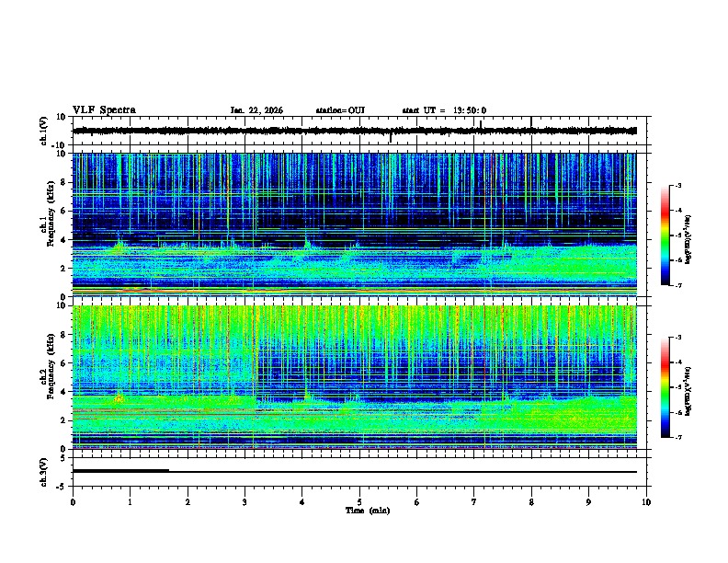Screen dimensions: 728x563
Task: Click the "-7" value on ch.1 colorbar
Action: click(678, 285)
